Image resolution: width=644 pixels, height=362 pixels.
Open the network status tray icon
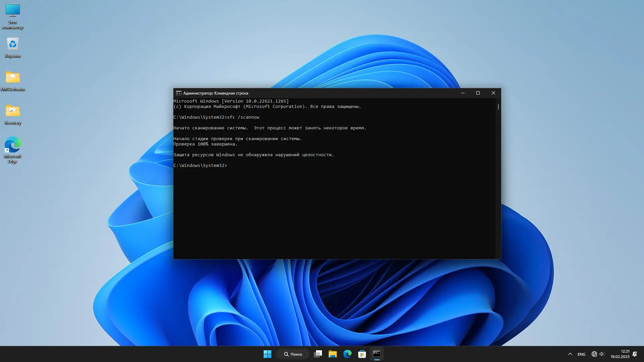point(594,354)
